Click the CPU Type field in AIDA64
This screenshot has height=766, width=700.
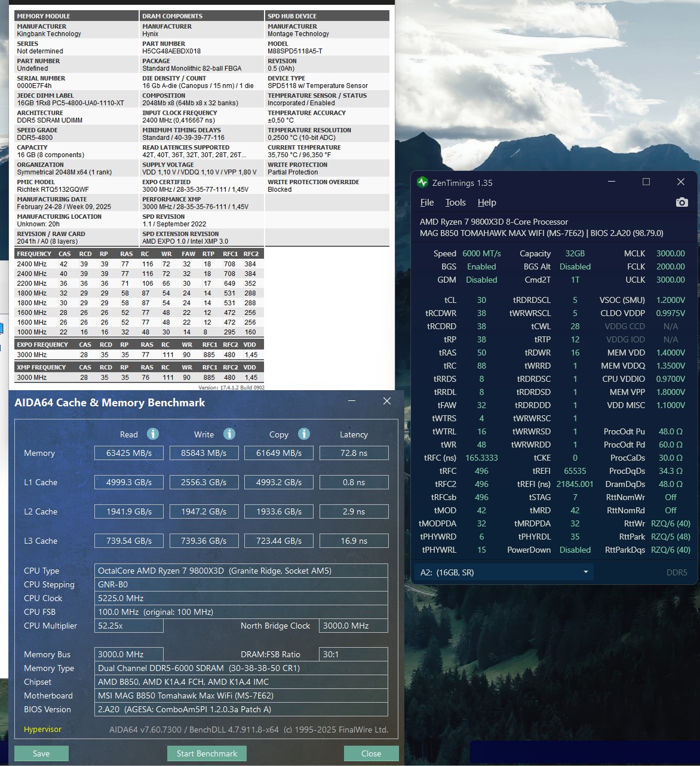(241, 571)
